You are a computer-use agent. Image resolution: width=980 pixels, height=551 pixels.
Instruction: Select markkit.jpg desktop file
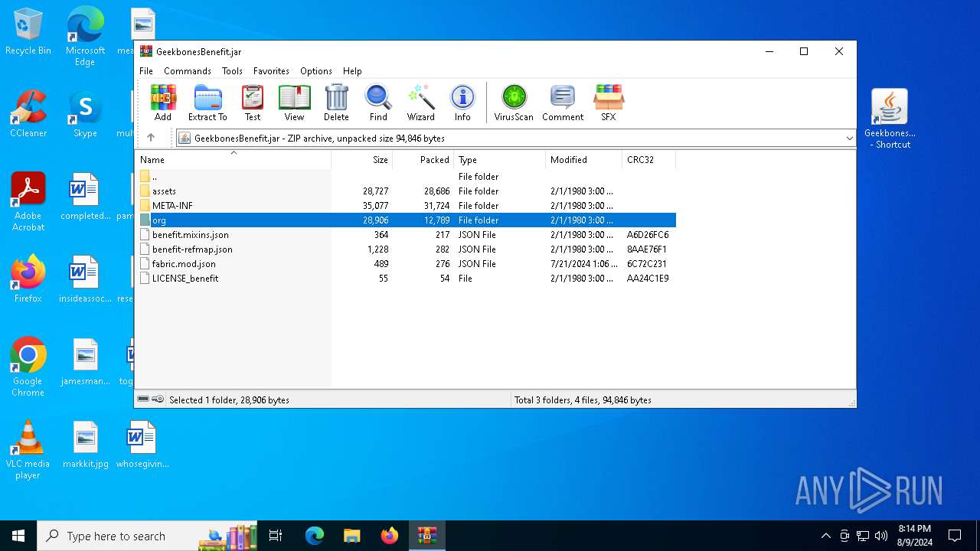tap(85, 445)
